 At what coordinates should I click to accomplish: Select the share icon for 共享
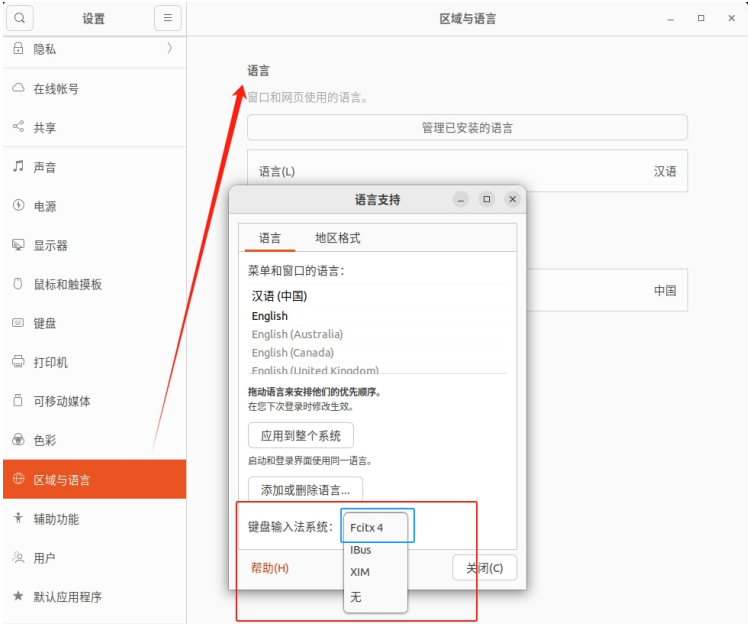18,127
